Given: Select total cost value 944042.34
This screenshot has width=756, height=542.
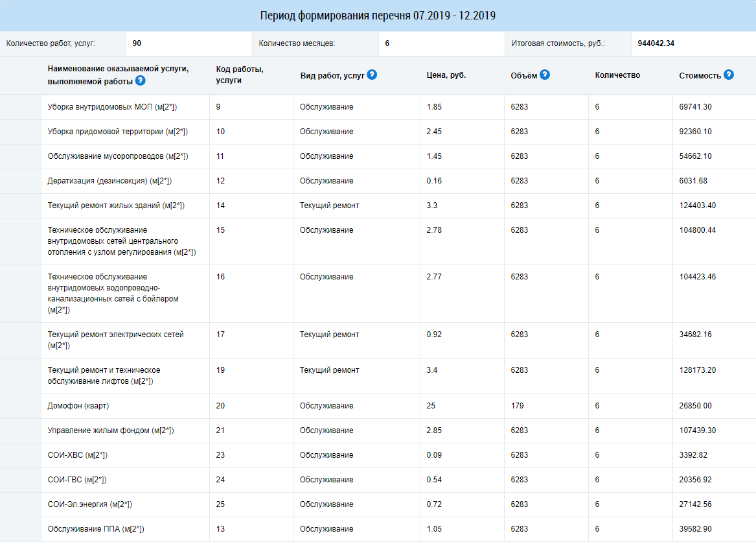Looking at the screenshot, I should (x=656, y=43).
